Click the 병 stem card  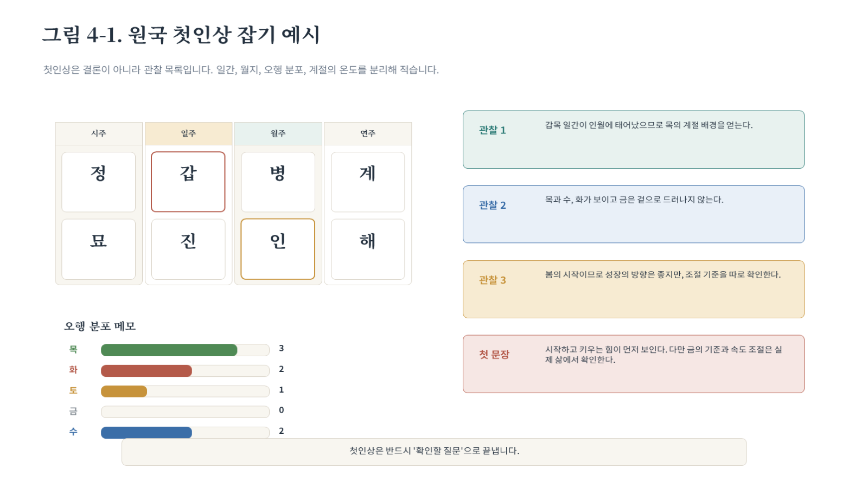point(278,182)
